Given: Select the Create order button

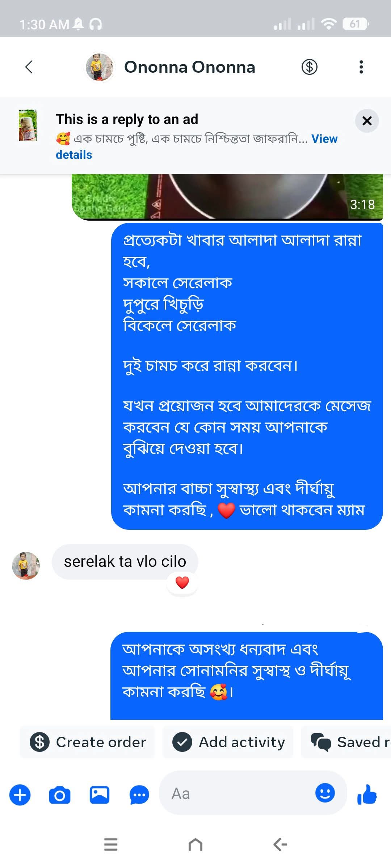Looking at the screenshot, I should [87, 742].
